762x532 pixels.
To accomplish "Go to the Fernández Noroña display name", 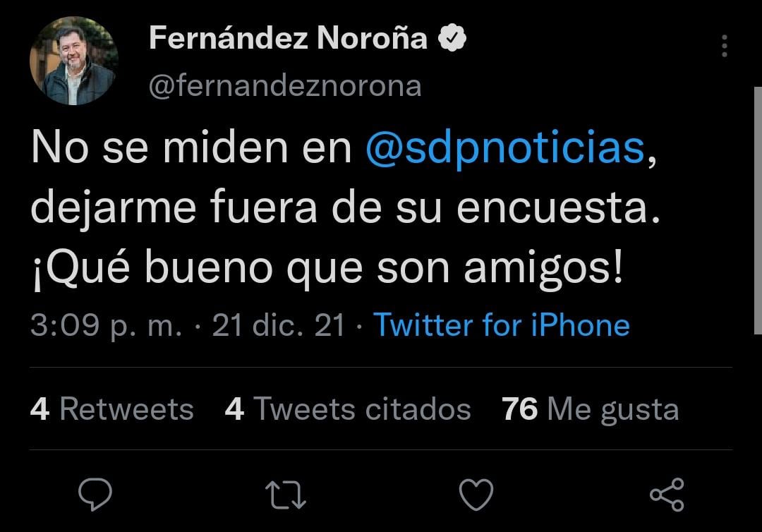I will point(288,40).
